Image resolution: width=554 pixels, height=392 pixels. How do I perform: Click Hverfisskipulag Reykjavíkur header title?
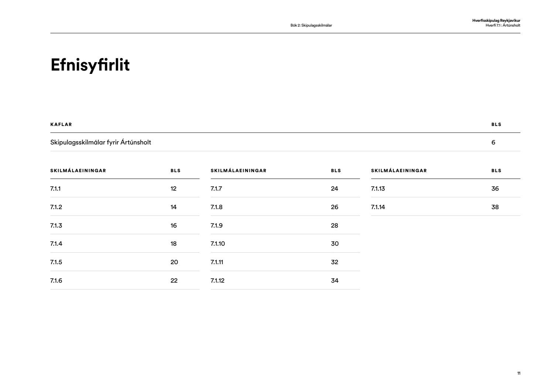(496, 21)
